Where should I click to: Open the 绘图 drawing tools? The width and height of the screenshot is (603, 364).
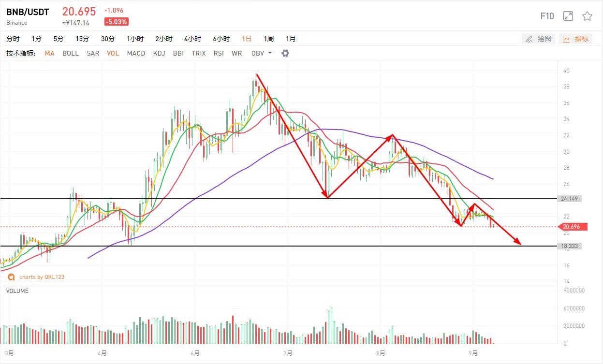(539, 39)
